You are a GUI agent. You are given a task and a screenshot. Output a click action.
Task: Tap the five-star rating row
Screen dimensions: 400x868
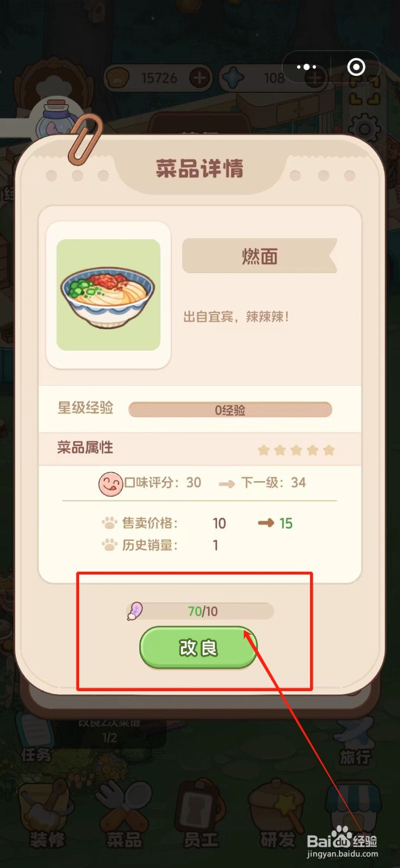[296, 450]
